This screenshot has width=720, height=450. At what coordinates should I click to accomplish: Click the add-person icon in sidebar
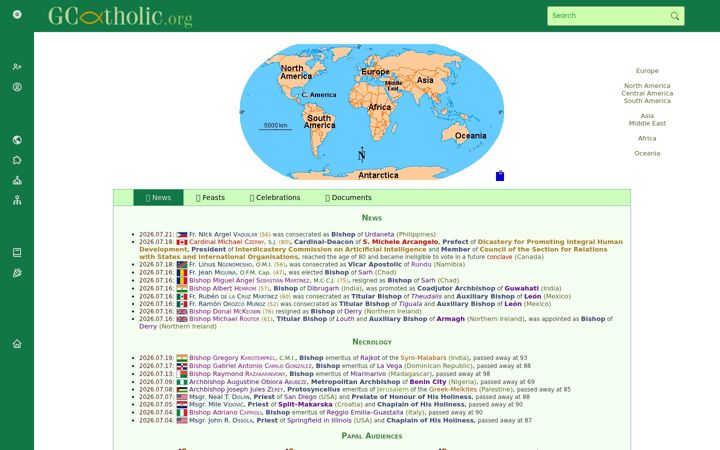[x=17, y=67]
